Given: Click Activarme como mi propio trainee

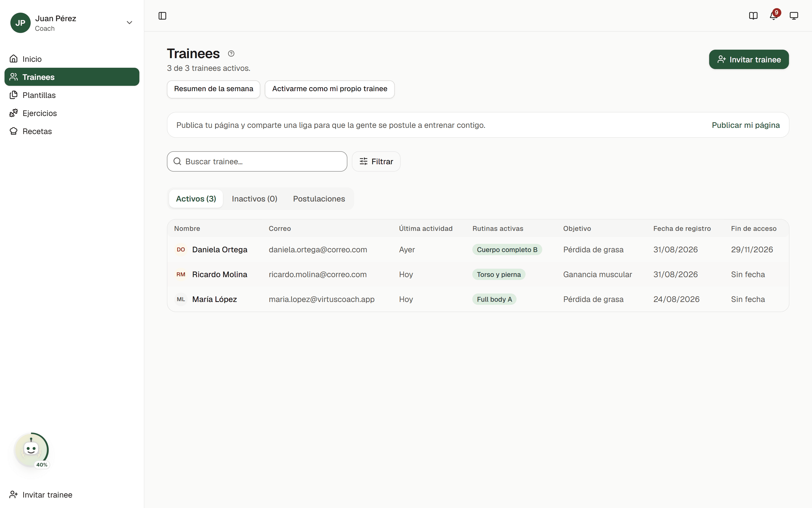Looking at the screenshot, I should coord(330,89).
